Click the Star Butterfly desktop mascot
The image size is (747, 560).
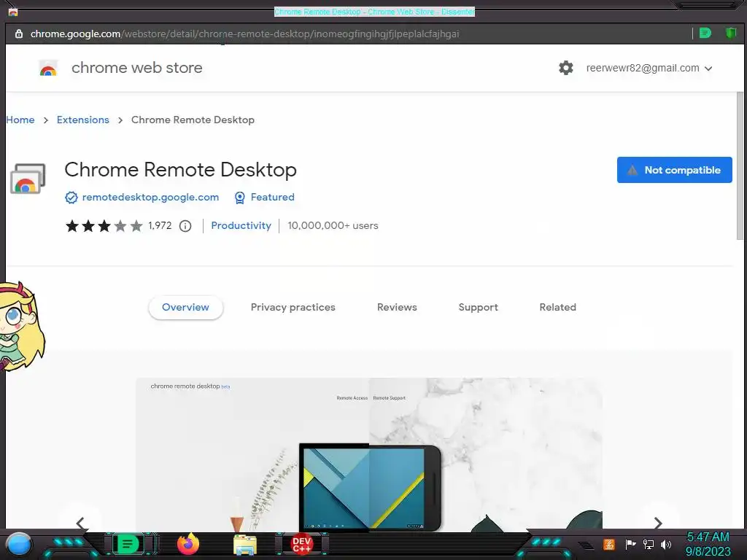pyautogui.click(x=22, y=326)
